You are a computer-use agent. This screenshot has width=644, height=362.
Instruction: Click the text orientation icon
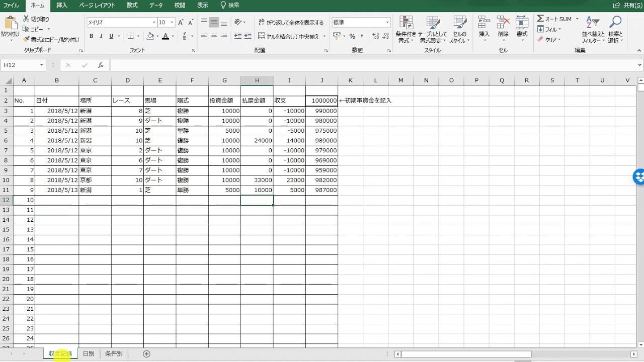coord(238,23)
